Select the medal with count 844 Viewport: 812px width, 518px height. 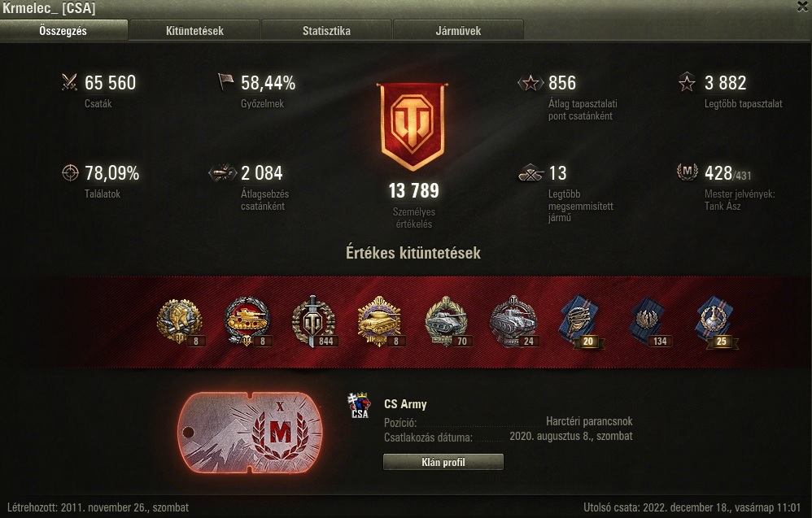coord(314,321)
